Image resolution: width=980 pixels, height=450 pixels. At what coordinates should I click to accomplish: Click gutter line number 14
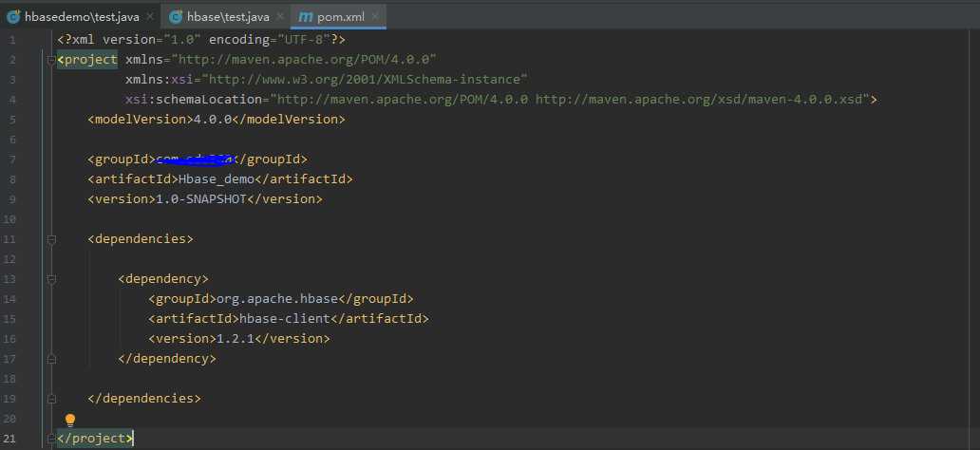tap(9, 299)
